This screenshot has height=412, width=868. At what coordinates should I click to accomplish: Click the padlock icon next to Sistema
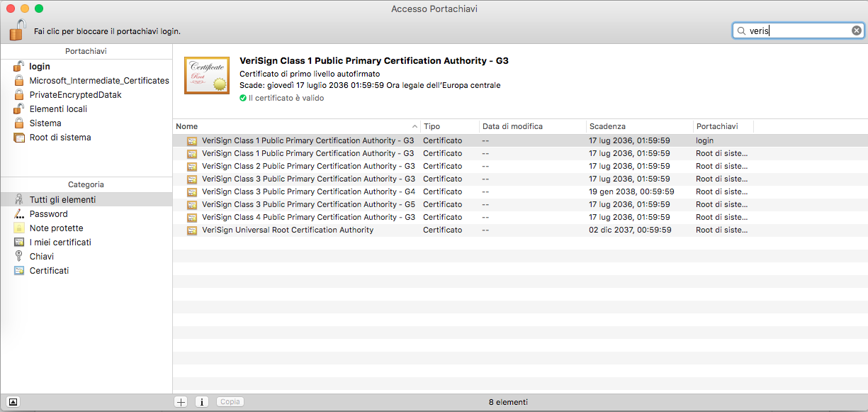pos(19,123)
